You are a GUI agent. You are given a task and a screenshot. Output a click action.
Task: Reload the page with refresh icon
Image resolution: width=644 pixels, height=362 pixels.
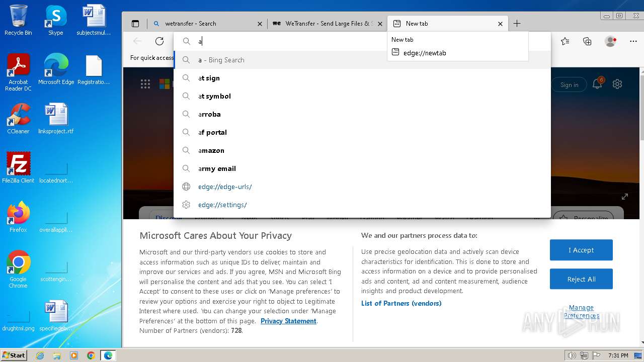point(159,41)
